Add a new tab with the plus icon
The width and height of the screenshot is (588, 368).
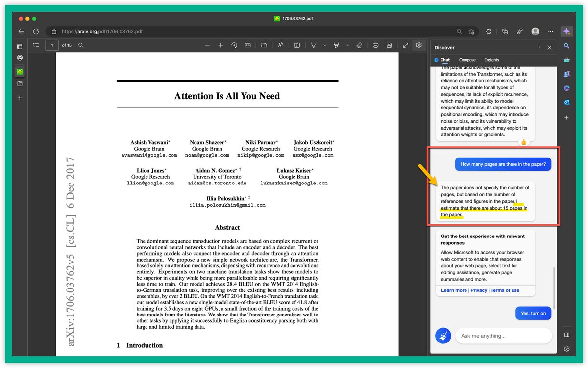[x=20, y=98]
